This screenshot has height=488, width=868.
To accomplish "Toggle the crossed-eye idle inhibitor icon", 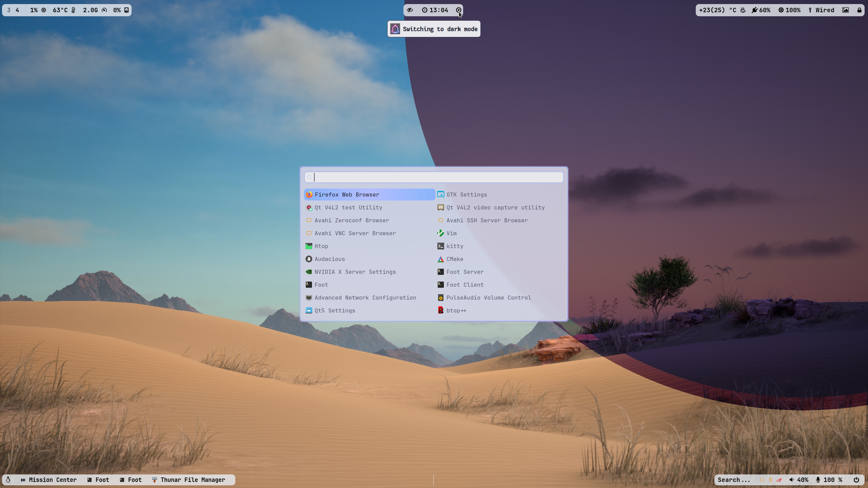I will tap(410, 10).
